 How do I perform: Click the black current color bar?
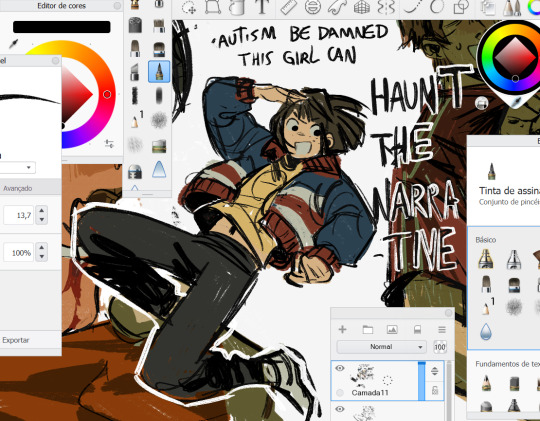(62, 27)
